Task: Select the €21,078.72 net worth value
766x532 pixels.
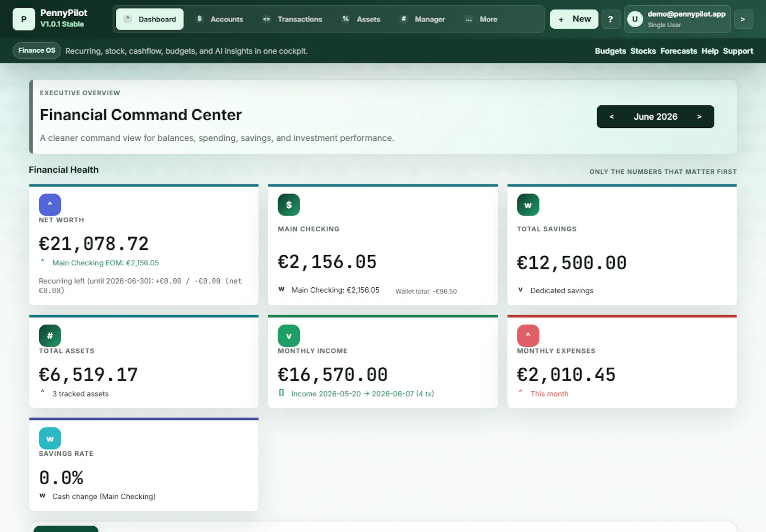Action: [x=94, y=244]
